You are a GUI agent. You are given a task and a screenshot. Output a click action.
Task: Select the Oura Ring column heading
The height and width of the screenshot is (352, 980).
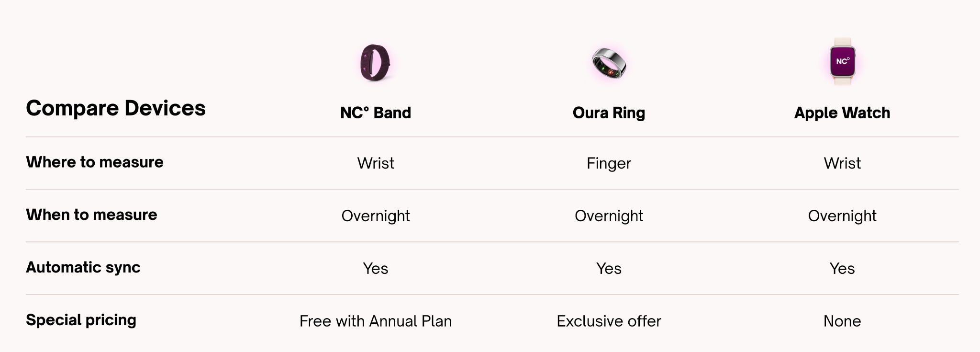(x=609, y=113)
